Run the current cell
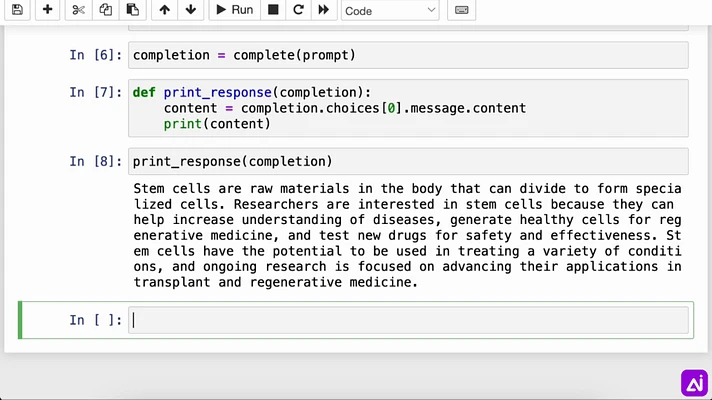Screen dimensions: 712x400 (x=234, y=10)
